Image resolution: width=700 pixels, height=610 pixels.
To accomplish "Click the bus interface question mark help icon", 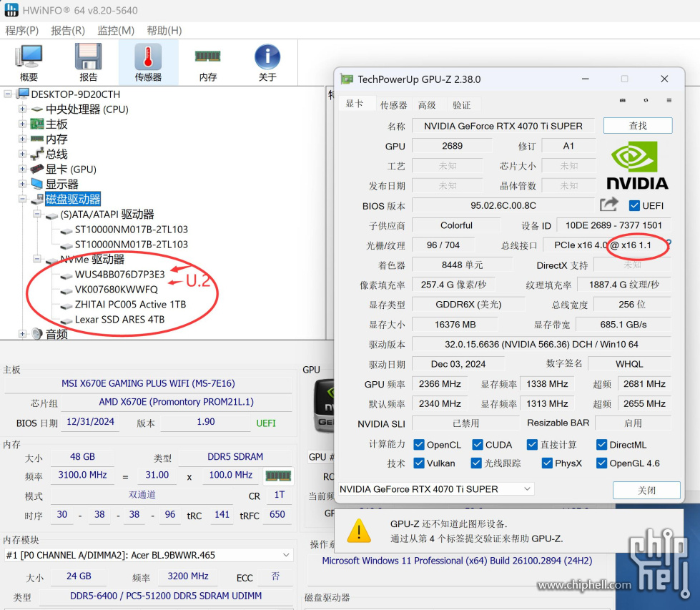I will click(669, 244).
